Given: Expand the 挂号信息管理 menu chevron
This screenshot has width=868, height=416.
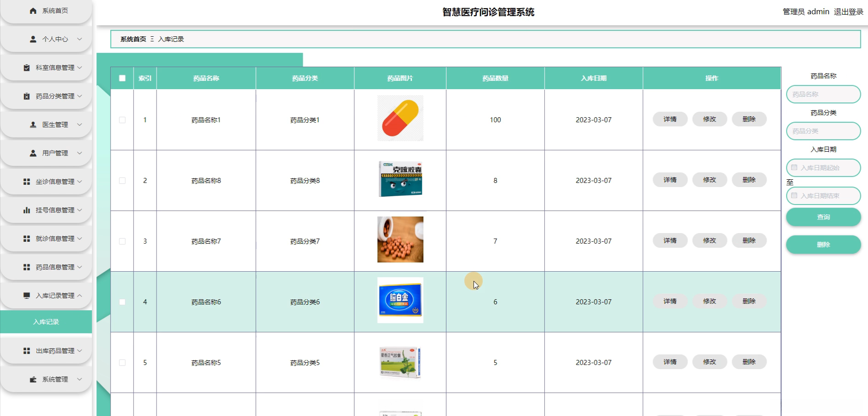Looking at the screenshot, I should coord(79,210).
